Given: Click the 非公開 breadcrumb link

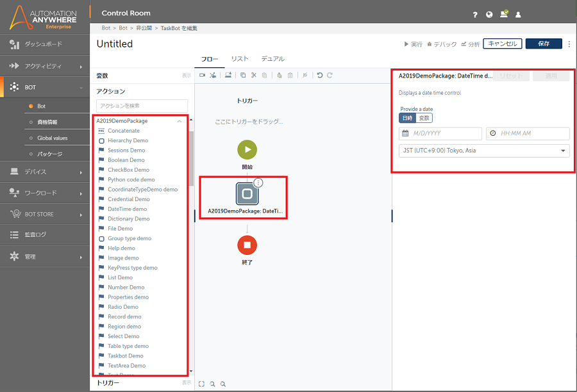Looking at the screenshot, I should 144,28.
